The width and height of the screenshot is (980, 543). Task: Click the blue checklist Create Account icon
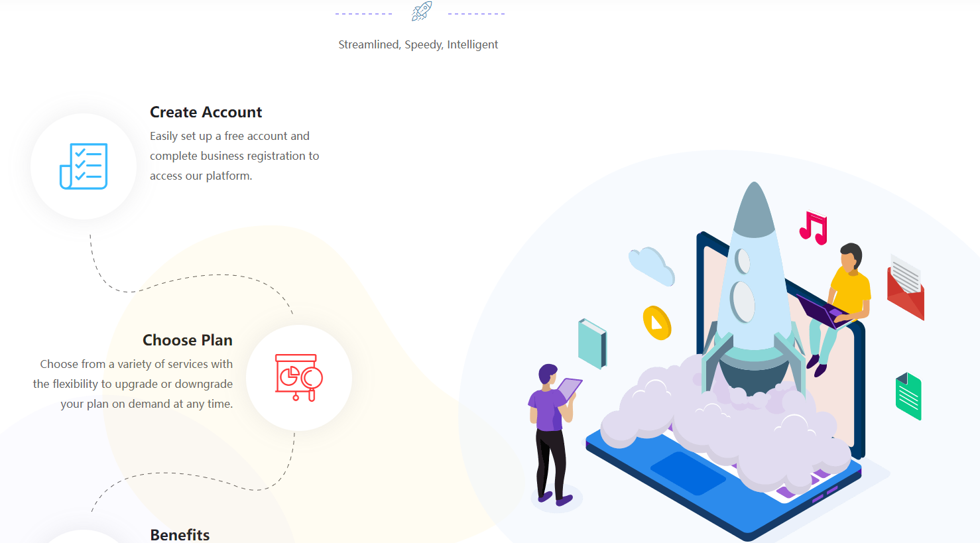click(x=84, y=166)
